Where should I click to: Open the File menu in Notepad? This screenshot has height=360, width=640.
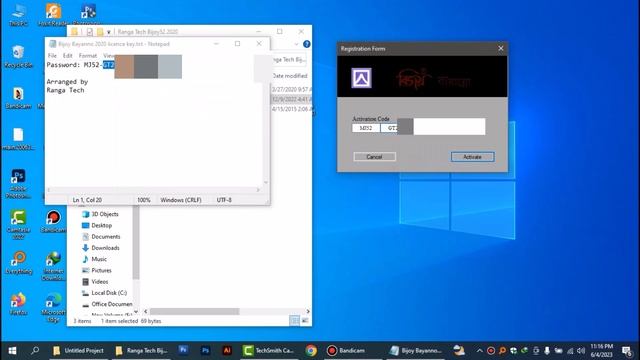[x=52, y=56]
